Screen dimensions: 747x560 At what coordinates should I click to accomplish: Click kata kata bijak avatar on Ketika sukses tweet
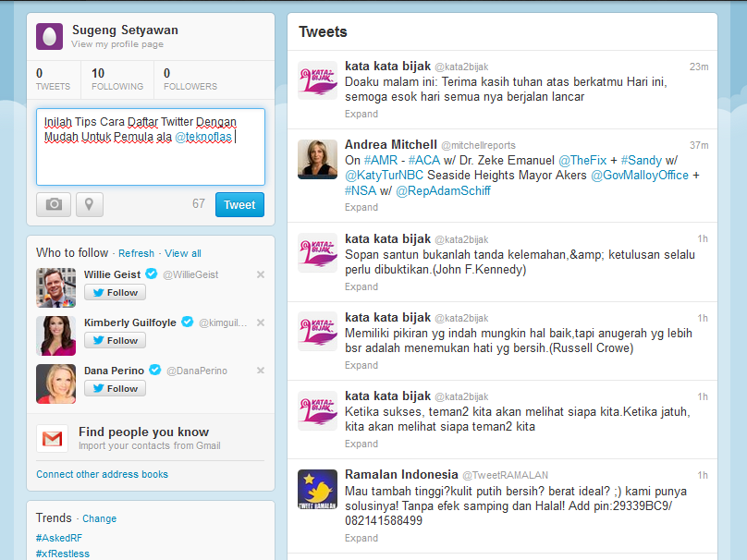tap(317, 410)
